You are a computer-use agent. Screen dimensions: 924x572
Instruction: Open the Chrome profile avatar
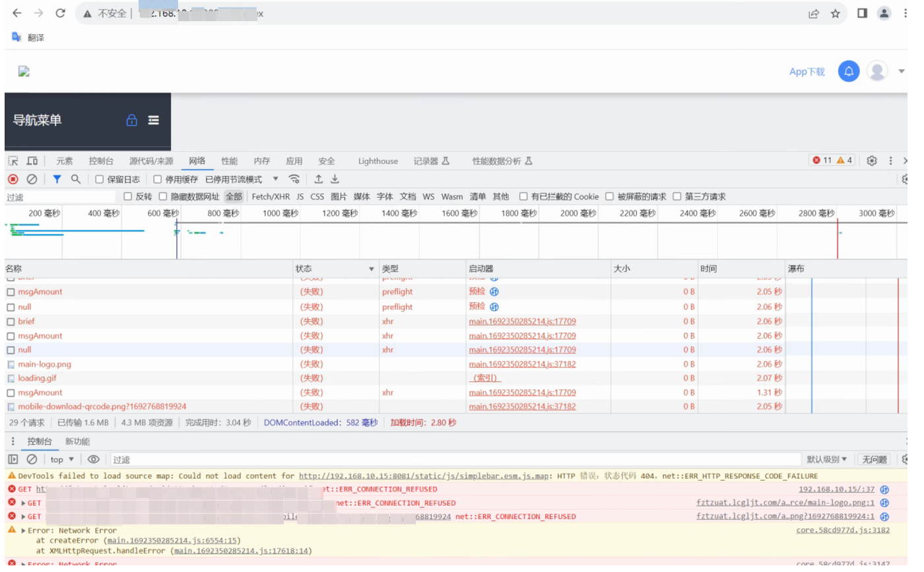884,13
